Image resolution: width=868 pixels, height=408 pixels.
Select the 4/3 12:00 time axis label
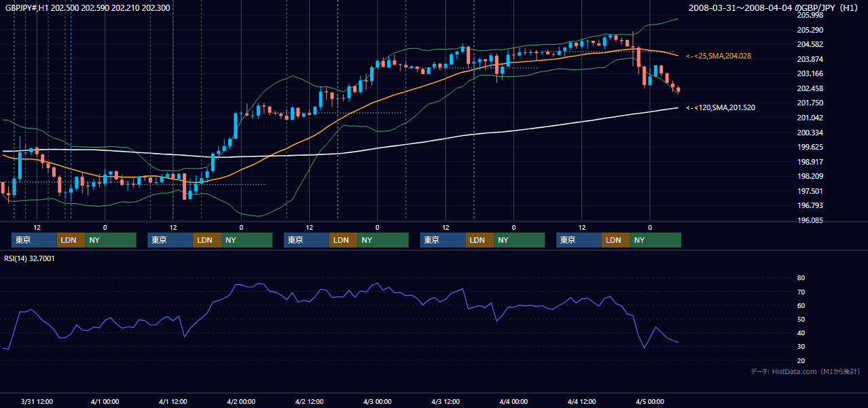click(446, 401)
